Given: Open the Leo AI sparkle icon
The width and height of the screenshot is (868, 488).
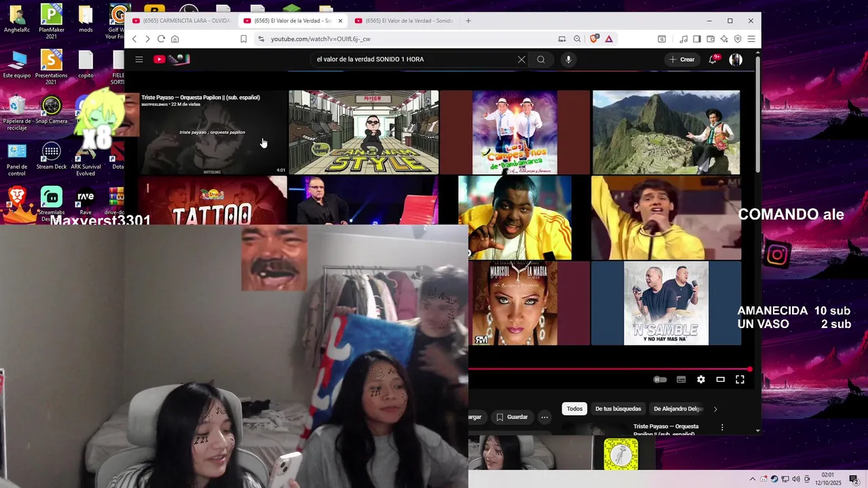Looking at the screenshot, I should tap(724, 39).
